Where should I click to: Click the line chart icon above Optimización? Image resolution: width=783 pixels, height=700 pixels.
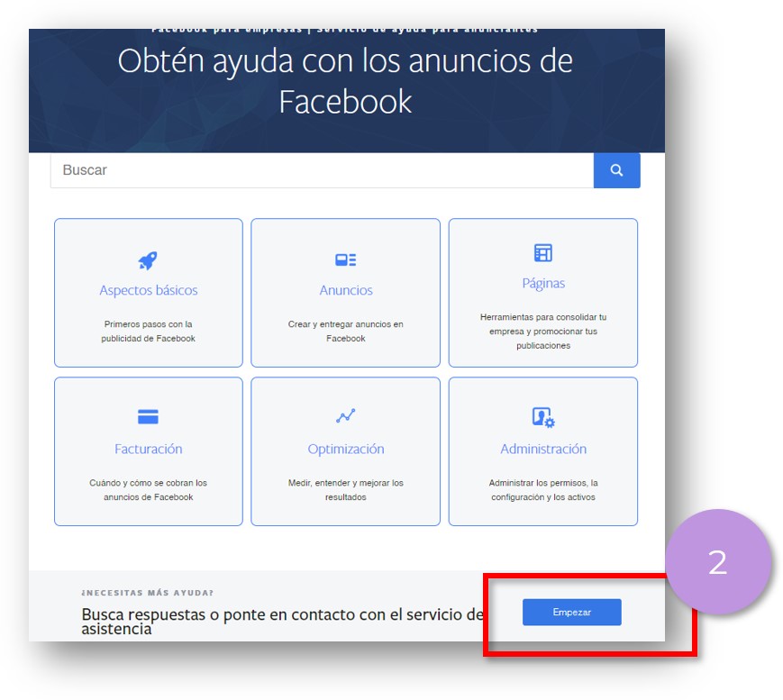tap(346, 415)
